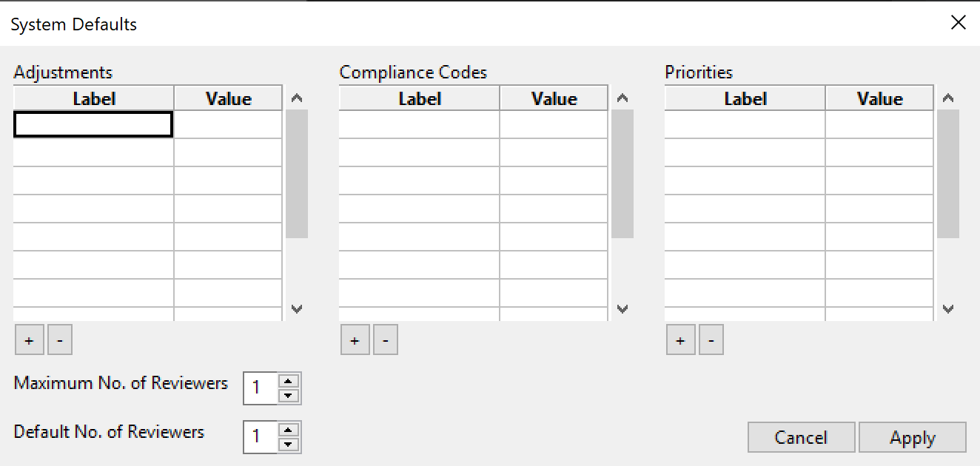Remove a Priorities entry

point(711,340)
